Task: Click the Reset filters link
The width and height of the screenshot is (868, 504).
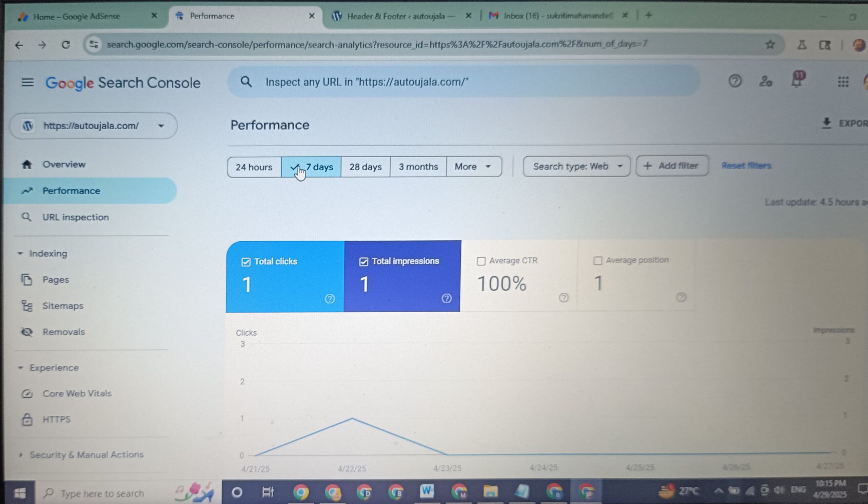Action: click(x=746, y=166)
